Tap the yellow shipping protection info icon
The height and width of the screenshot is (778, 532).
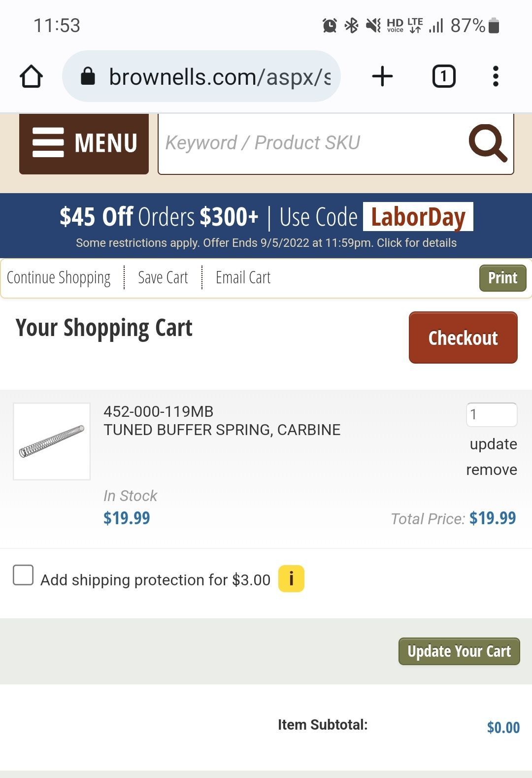pos(291,578)
